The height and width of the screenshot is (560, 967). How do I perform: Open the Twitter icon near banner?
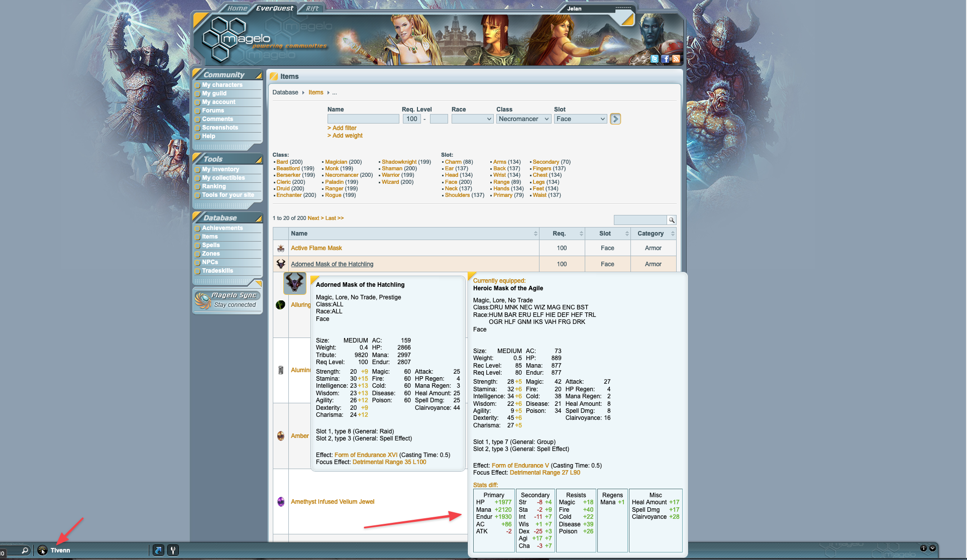coord(655,59)
